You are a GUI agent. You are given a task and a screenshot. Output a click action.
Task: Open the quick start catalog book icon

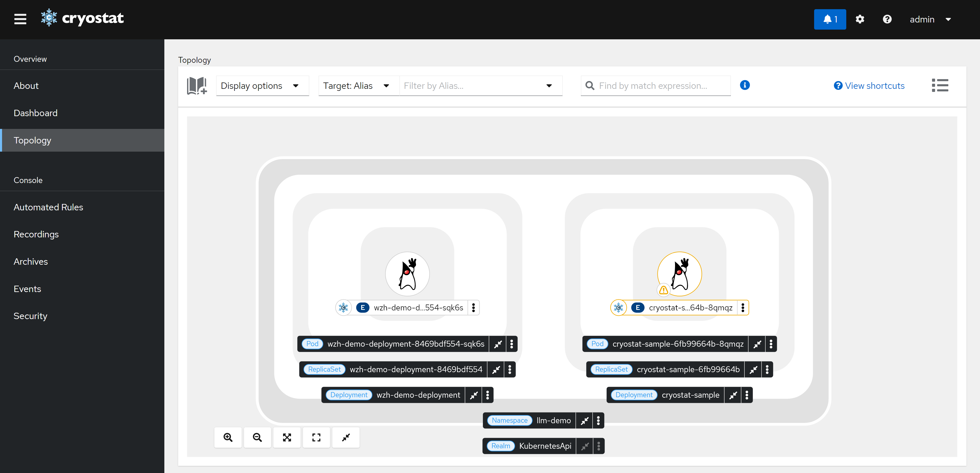coord(197,86)
